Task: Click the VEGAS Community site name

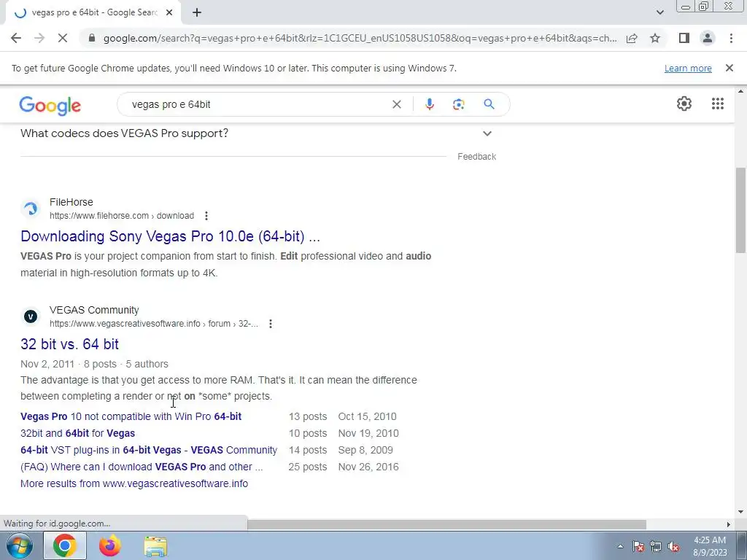Action: click(94, 310)
